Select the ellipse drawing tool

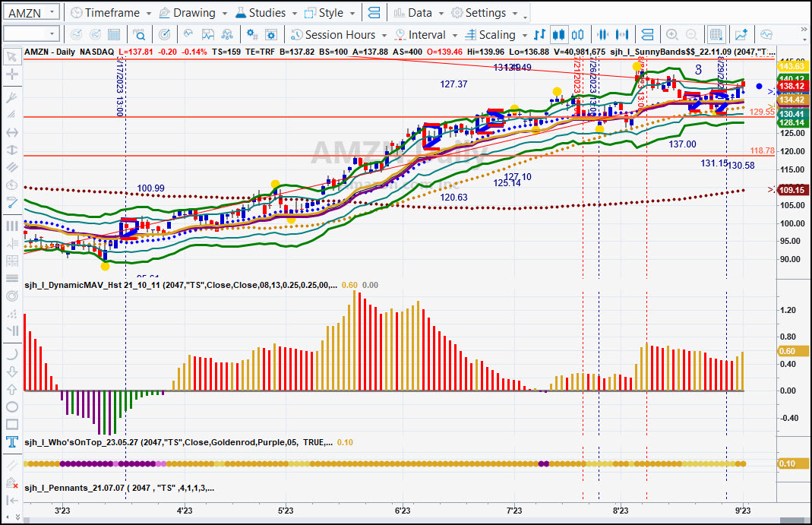12,407
